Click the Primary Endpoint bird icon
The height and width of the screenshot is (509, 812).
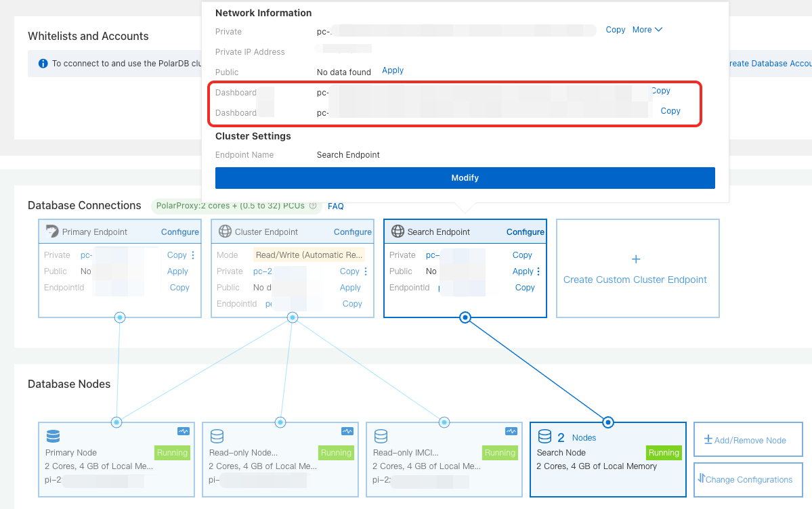pos(51,231)
